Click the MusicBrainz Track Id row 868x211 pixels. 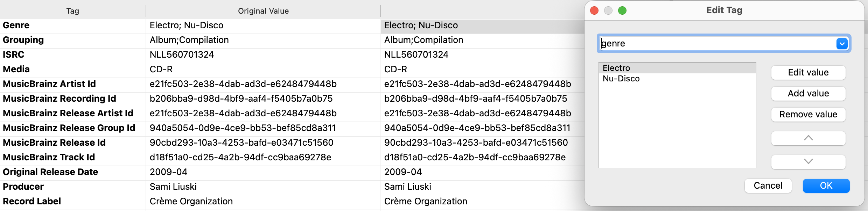point(49,158)
